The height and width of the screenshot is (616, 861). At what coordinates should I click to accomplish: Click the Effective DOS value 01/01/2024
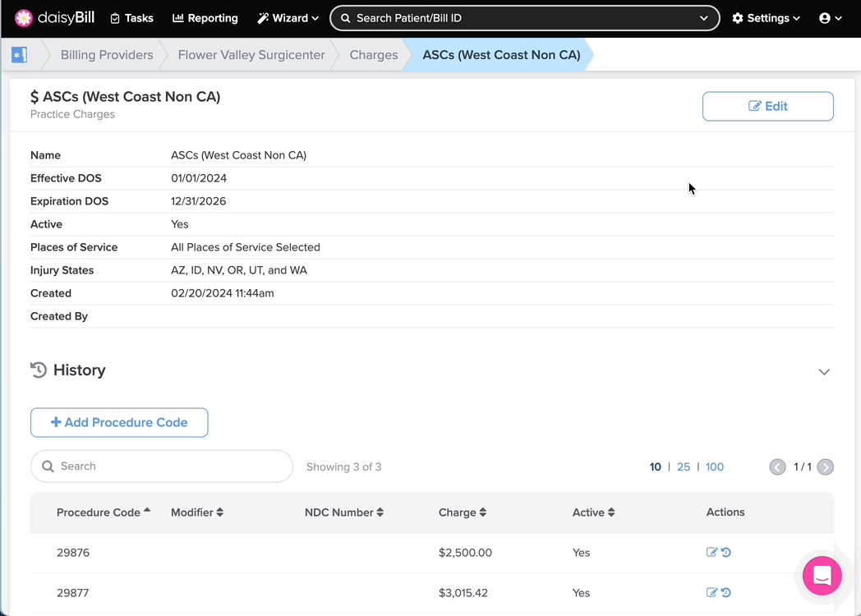click(x=199, y=178)
